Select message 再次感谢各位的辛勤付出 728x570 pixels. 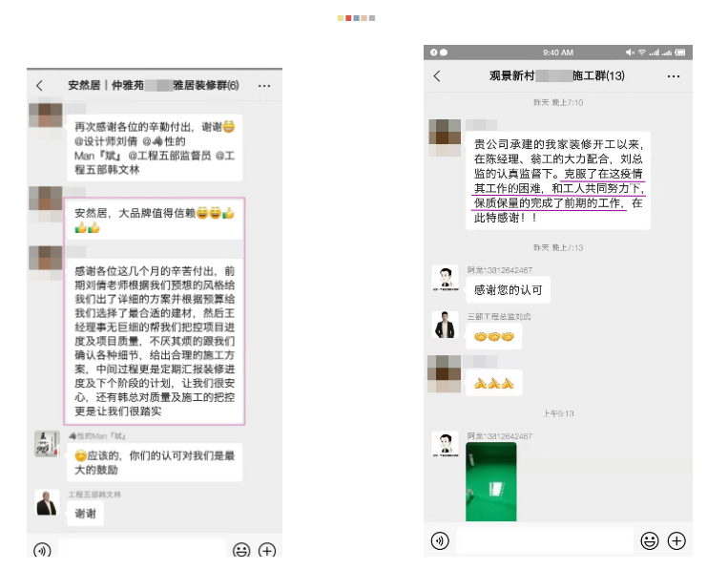click(155, 148)
